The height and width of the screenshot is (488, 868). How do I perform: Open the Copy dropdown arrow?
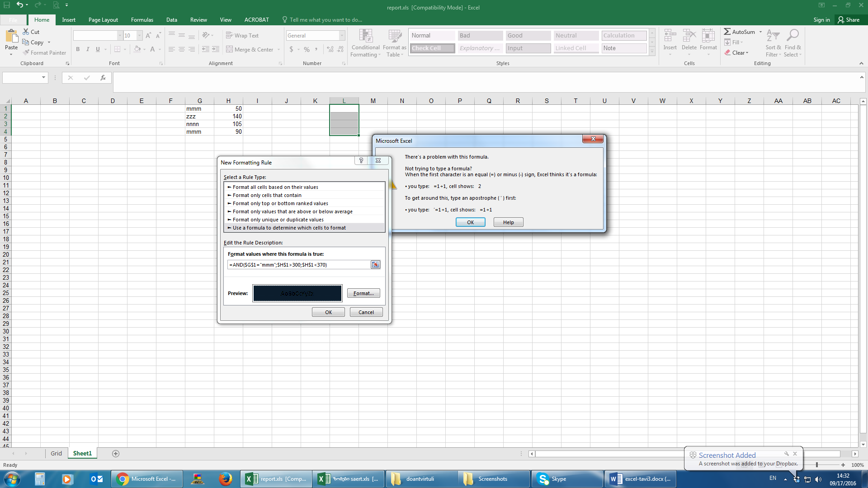pos(49,42)
